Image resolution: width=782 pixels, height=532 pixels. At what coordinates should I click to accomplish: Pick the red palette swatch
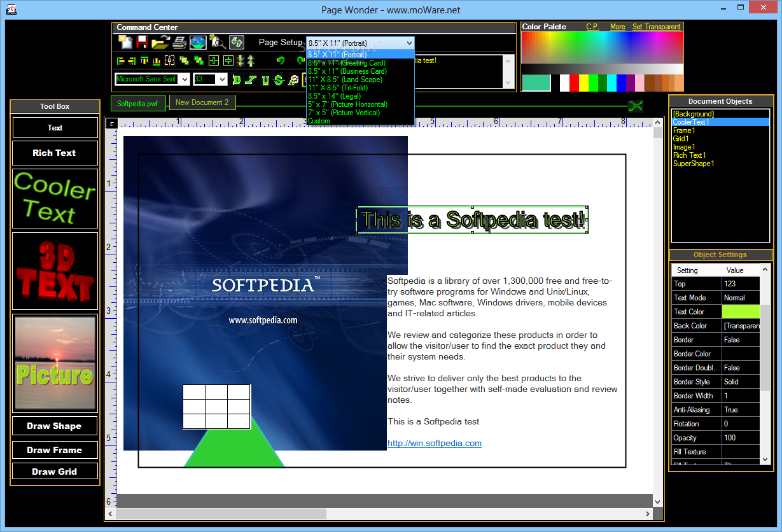coord(574,83)
